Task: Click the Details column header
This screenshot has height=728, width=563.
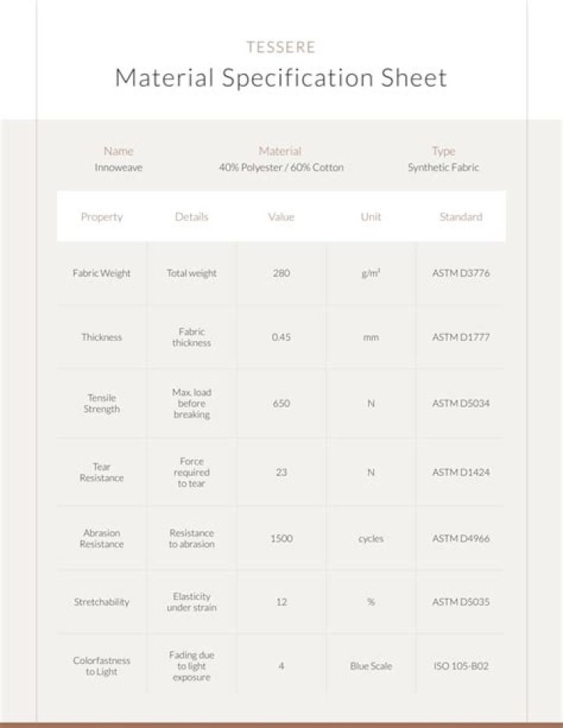Action: (x=192, y=217)
